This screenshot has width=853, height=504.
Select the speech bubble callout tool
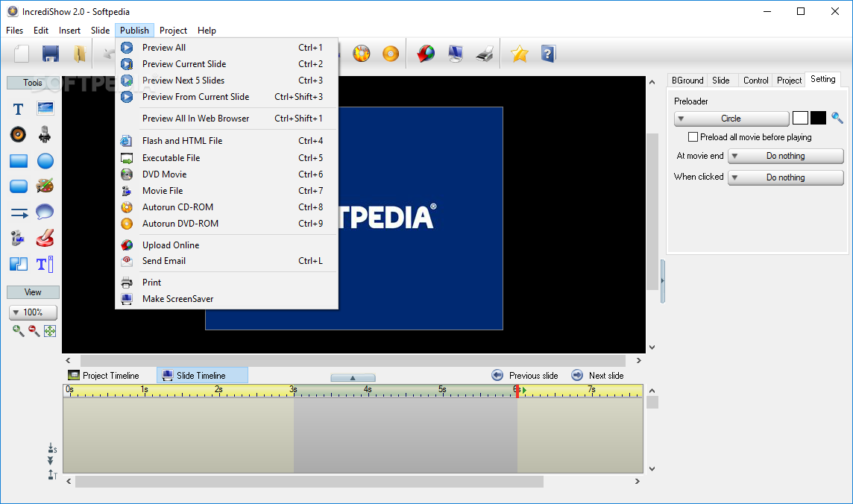[45, 212]
